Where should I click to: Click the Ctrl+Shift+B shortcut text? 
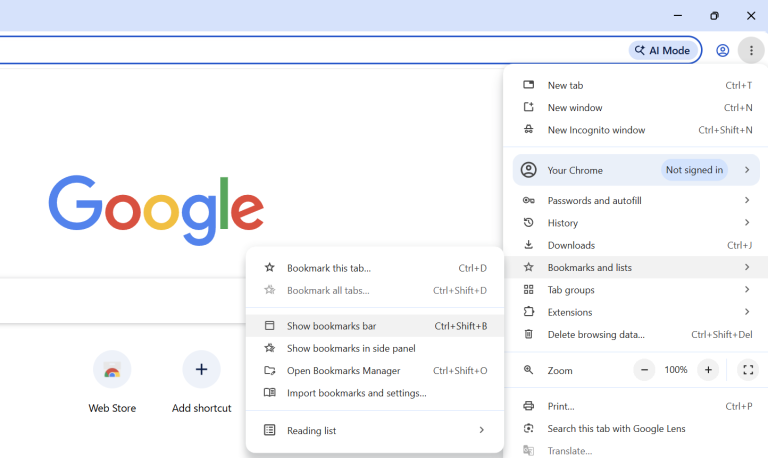click(460, 326)
